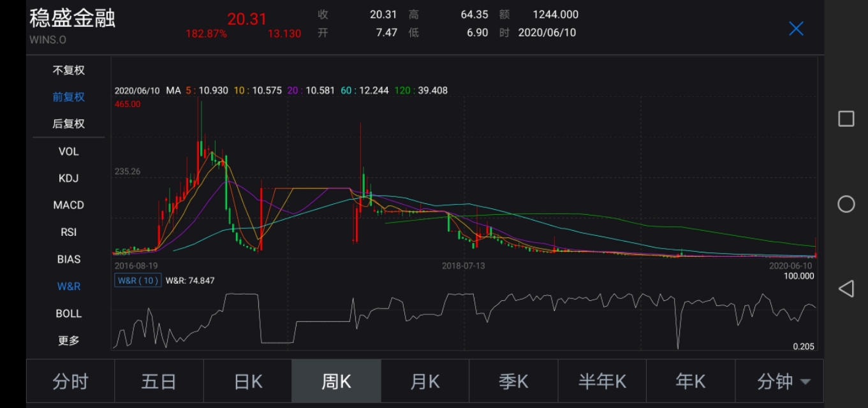The image size is (868, 408).
Task: Tap the W&R scale value 0.205
Action: [804, 346]
